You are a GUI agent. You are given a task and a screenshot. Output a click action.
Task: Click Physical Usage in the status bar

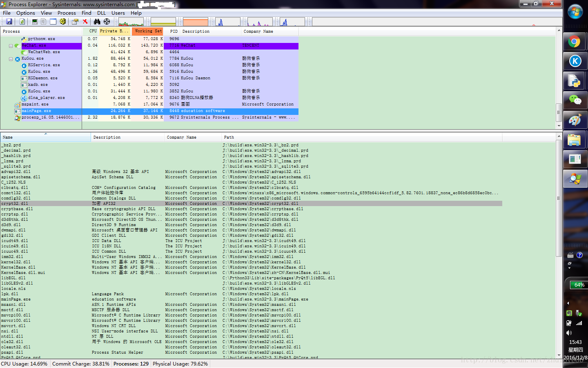(x=180, y=364)
